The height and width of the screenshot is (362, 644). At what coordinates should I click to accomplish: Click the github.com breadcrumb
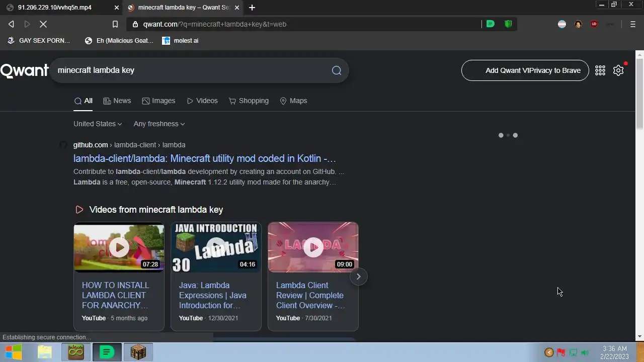[x=91, y=145]
